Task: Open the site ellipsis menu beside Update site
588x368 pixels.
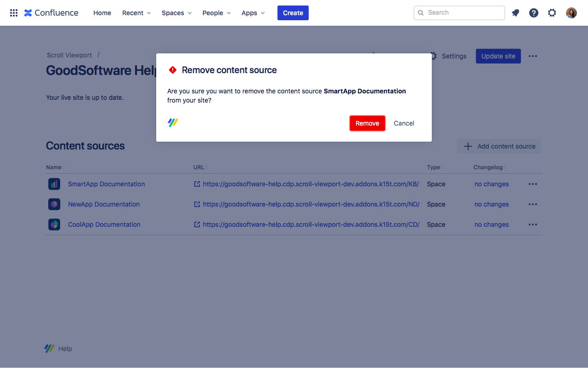Action: [532, 56]
